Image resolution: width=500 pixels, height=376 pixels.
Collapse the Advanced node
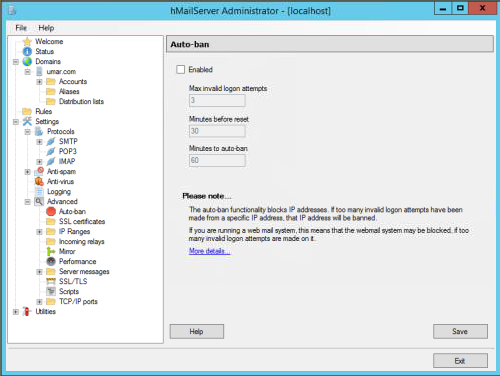(x=28, y=202)
